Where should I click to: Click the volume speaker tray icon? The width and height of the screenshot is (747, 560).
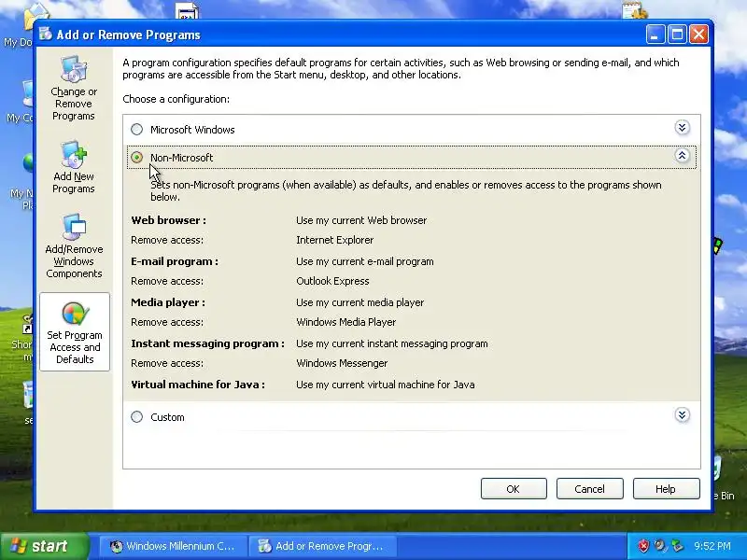660,546
